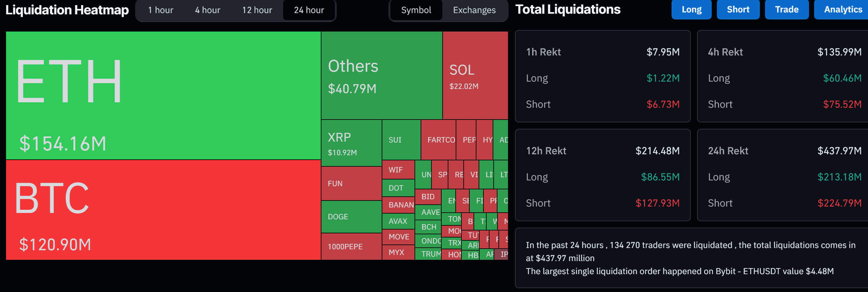Viewport: 868px width, 292px height.
Task: Select the FUN heatmap tile
Action: click(x=351, y=184)
